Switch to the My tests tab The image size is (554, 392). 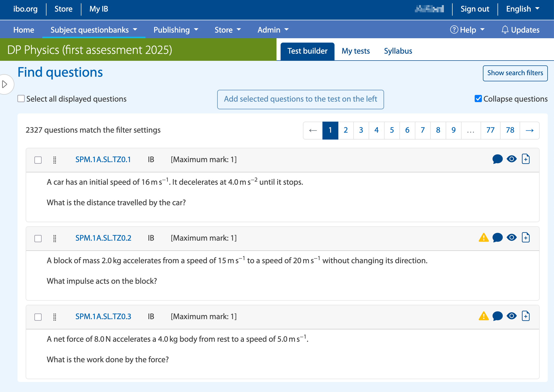356,51
